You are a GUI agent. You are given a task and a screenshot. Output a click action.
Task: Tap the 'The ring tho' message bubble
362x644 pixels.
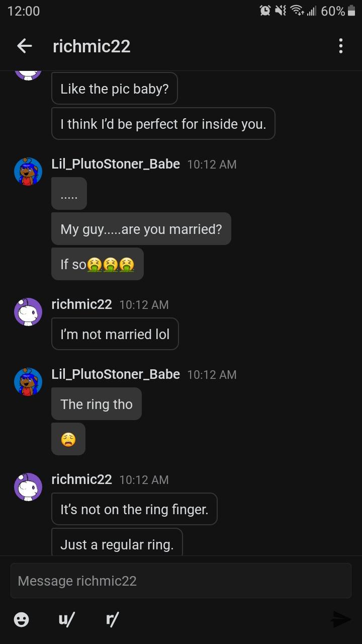click(x=96, y=404)
